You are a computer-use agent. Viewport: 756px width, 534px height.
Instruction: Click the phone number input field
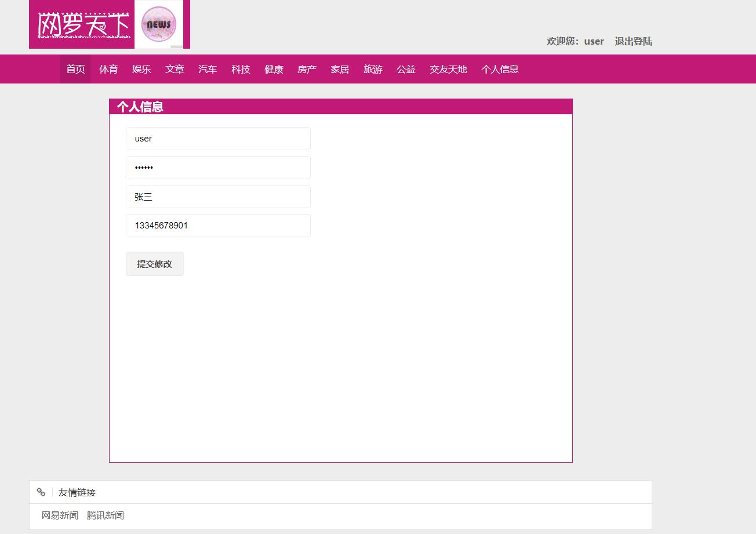[x=218, y=226]
